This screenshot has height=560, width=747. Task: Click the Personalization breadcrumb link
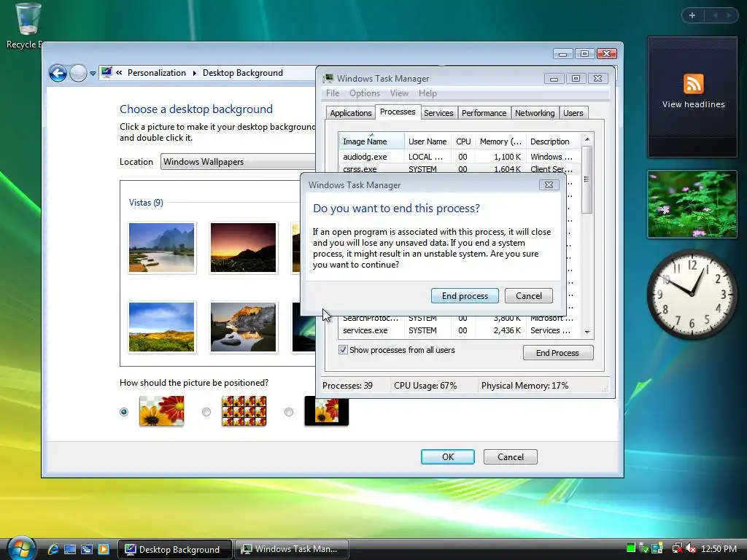click(x=157, y=73)
